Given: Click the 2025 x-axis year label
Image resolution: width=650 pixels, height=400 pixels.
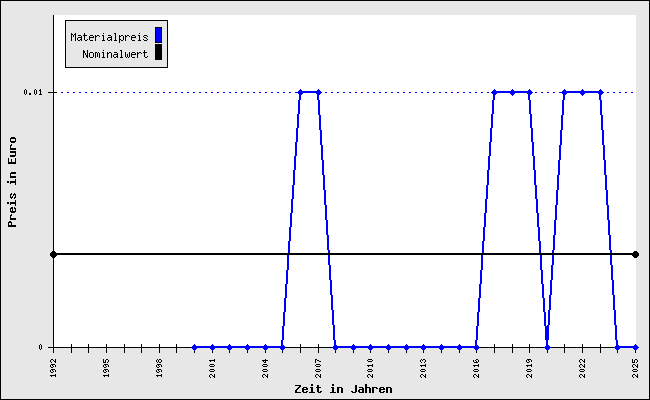Looking at the screenshot, I should 635,368.
